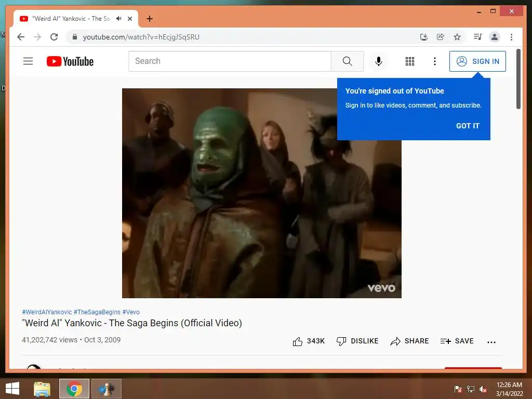
Task: Click the page vertical scrollbar
Action: click(518, 79)
